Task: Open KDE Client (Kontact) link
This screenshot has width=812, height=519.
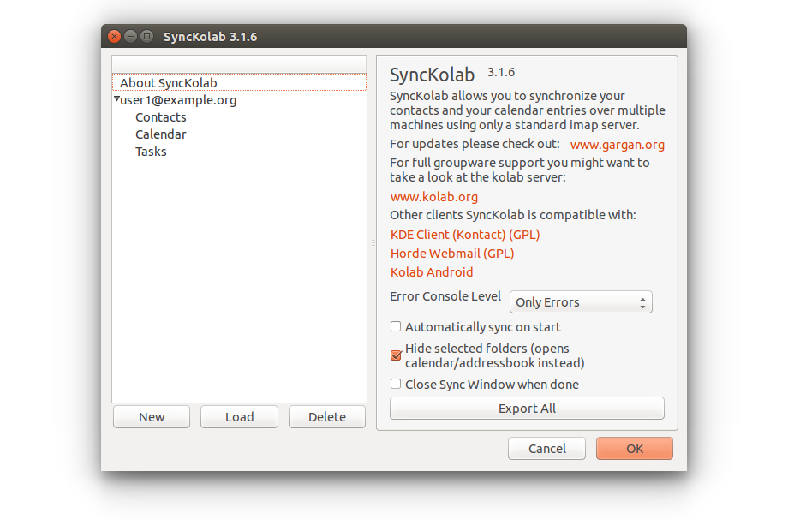Action: [465, 235]
